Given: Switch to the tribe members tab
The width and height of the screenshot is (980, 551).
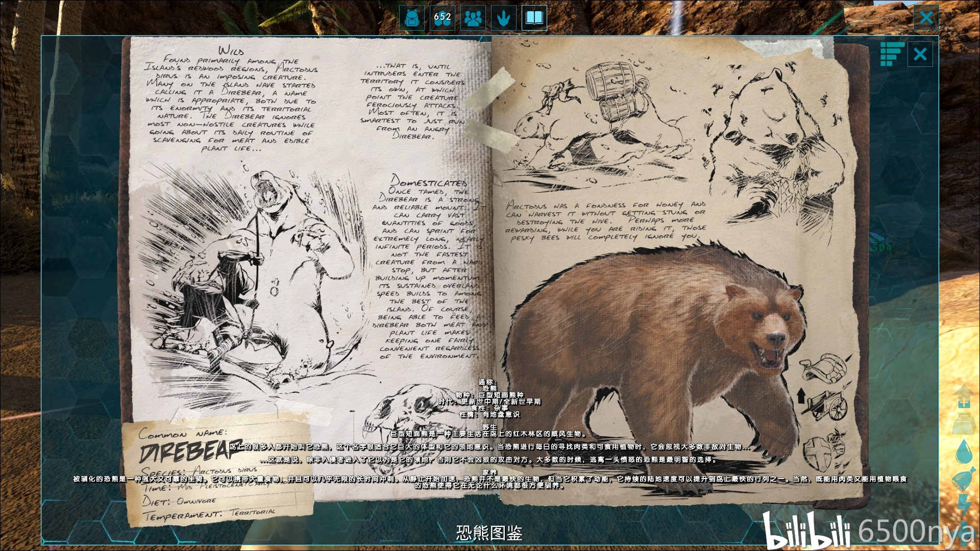Looking at the screenshot, I should [473, 18].
